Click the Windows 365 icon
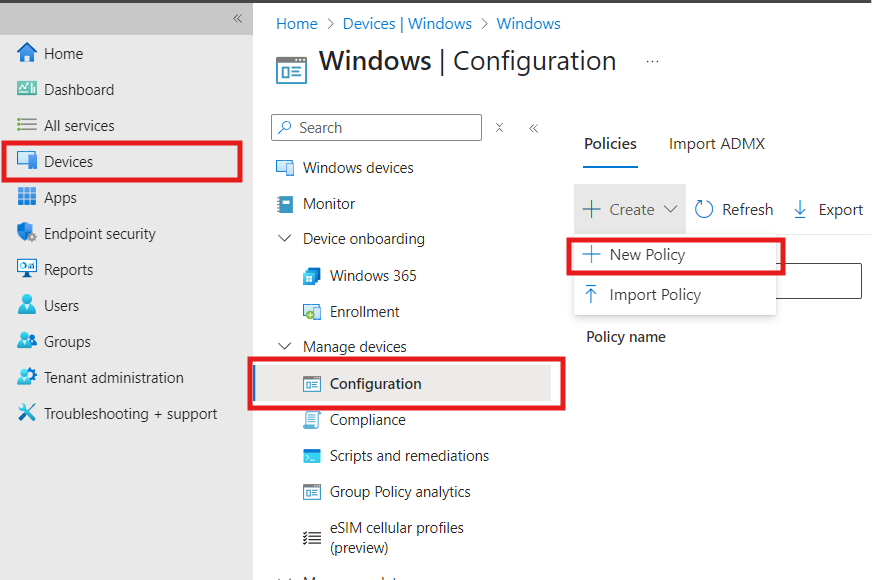 point(312,276)
